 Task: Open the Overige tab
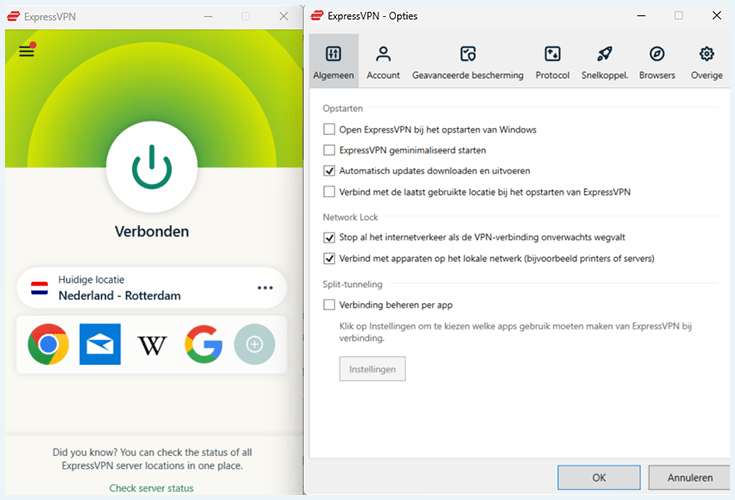tap(706, 61)
